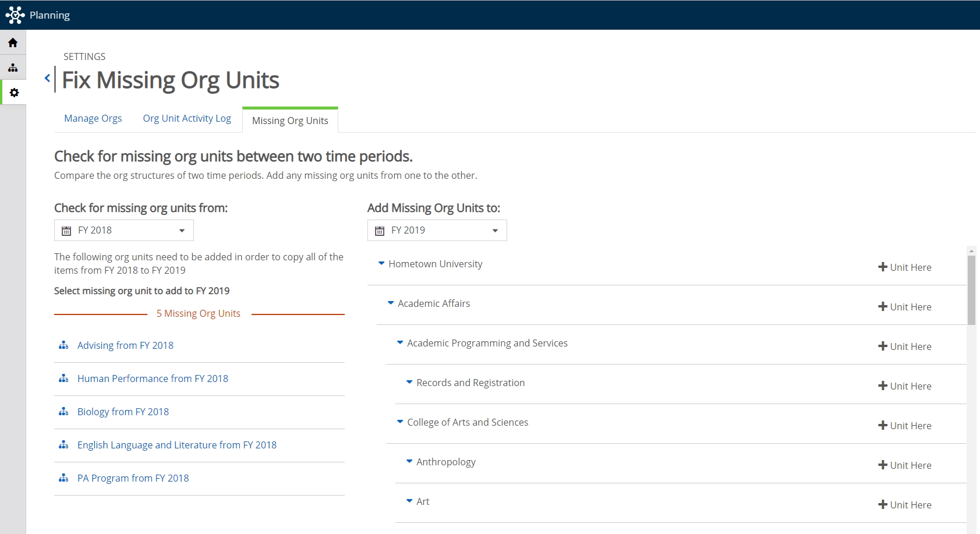Open the FY 2018 time period dropdown
980x534 pixels.
[124, 230]
